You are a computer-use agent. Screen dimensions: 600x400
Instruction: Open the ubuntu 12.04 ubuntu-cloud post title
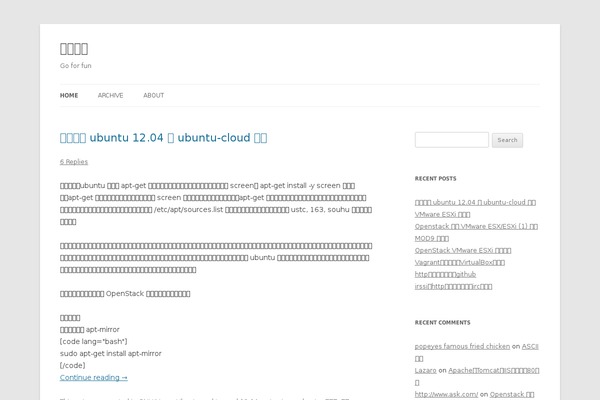point(163,137)
